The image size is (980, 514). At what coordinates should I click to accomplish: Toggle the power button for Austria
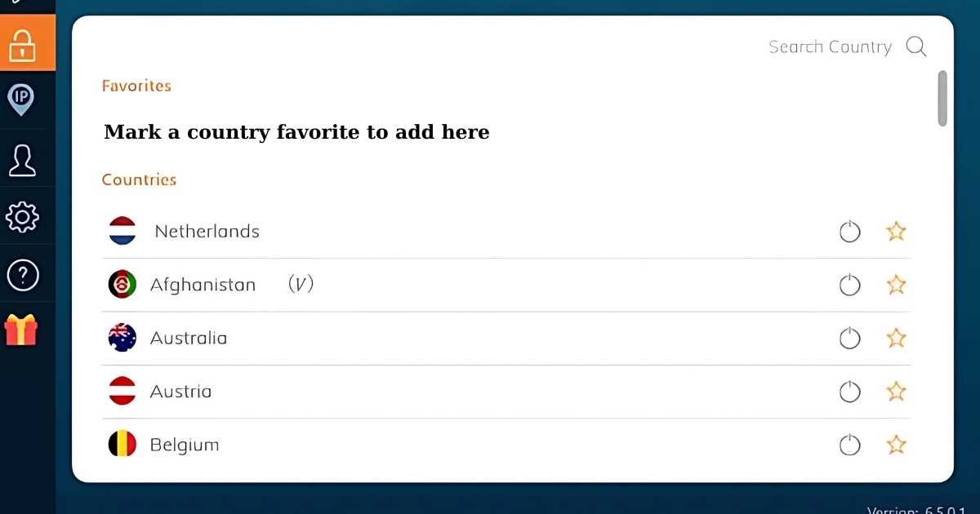[850, 392]
